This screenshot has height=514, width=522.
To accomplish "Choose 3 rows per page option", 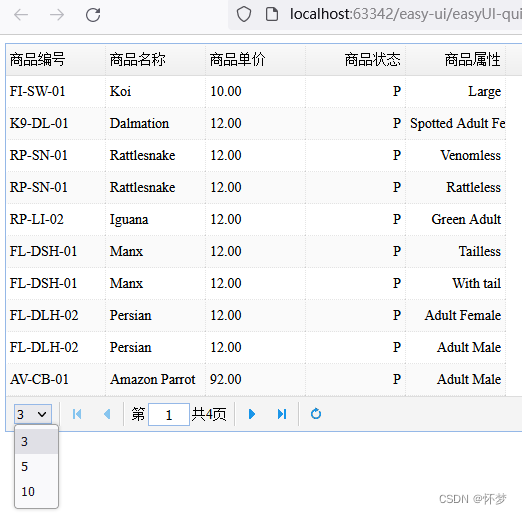I will pos(37,441).
